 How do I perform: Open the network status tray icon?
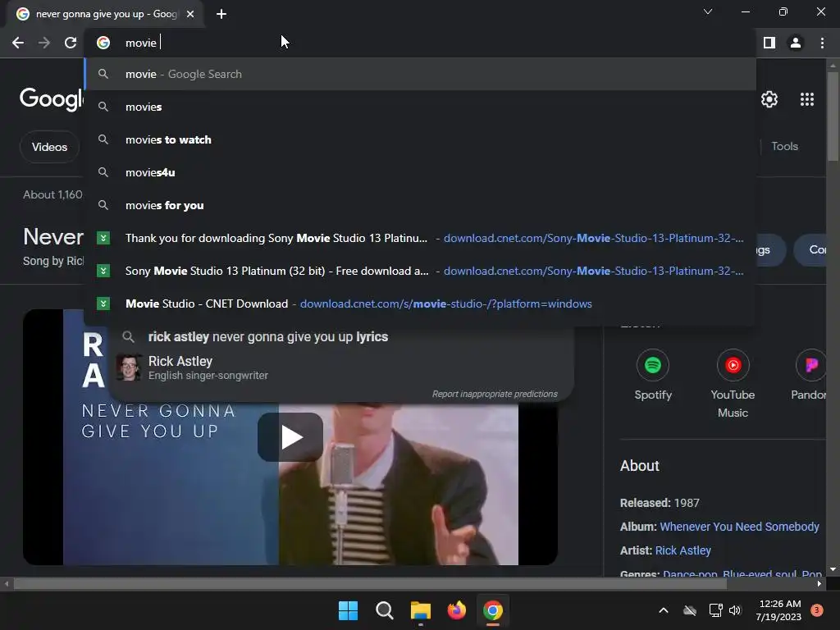[715, 610]
